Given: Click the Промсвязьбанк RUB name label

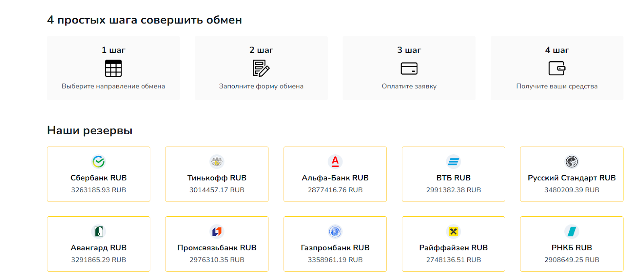Looking at the screenshot, I should [x=217, y=248].
